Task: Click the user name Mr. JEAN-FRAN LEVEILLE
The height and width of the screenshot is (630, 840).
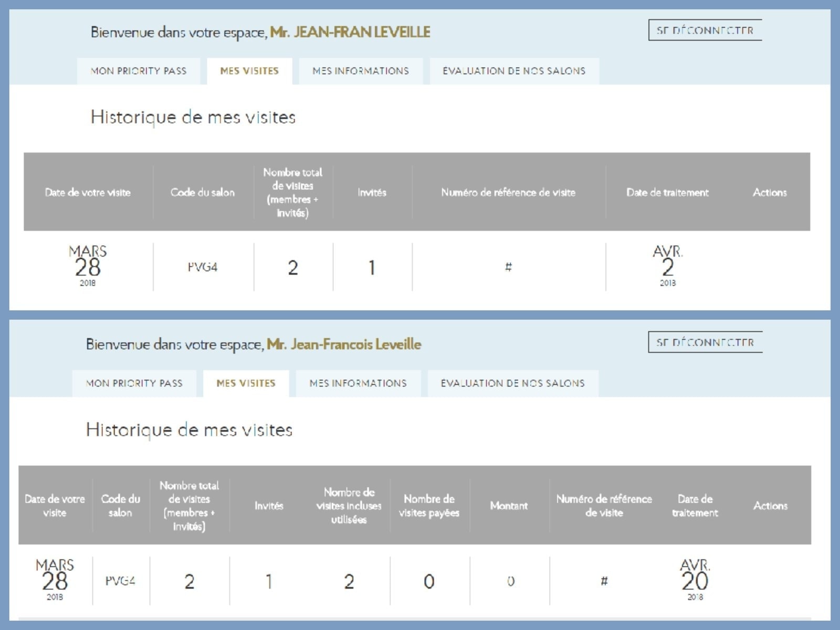Action: [350, 32]
